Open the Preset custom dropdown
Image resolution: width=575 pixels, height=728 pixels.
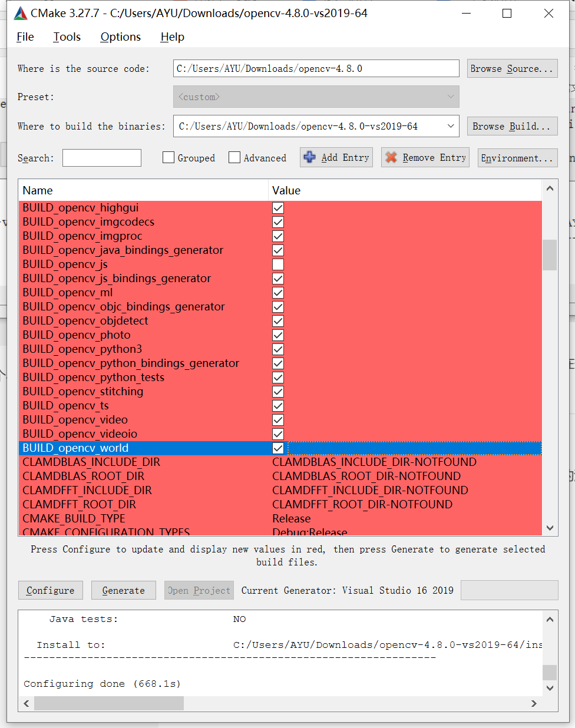click(316, 97)
